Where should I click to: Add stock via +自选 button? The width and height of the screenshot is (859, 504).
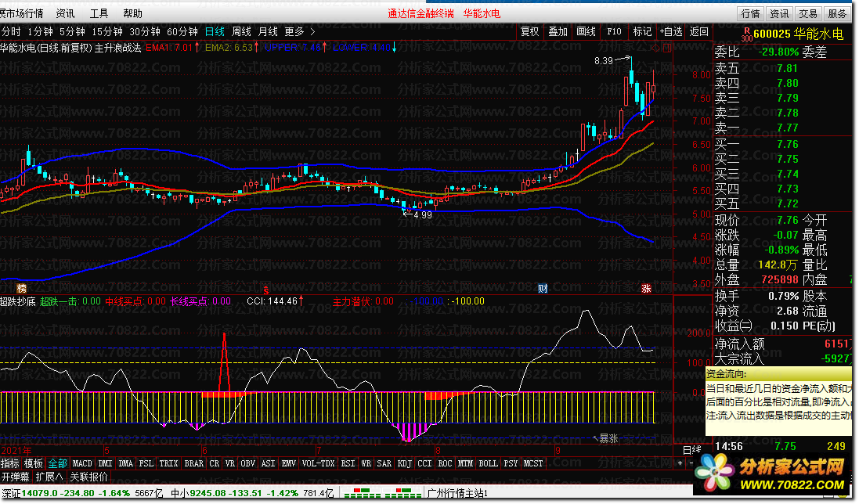(670, 32)
